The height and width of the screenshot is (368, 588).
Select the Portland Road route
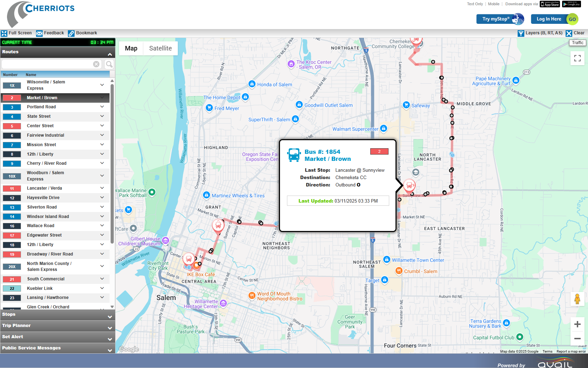pyautogui.click(x=41, y=107)
